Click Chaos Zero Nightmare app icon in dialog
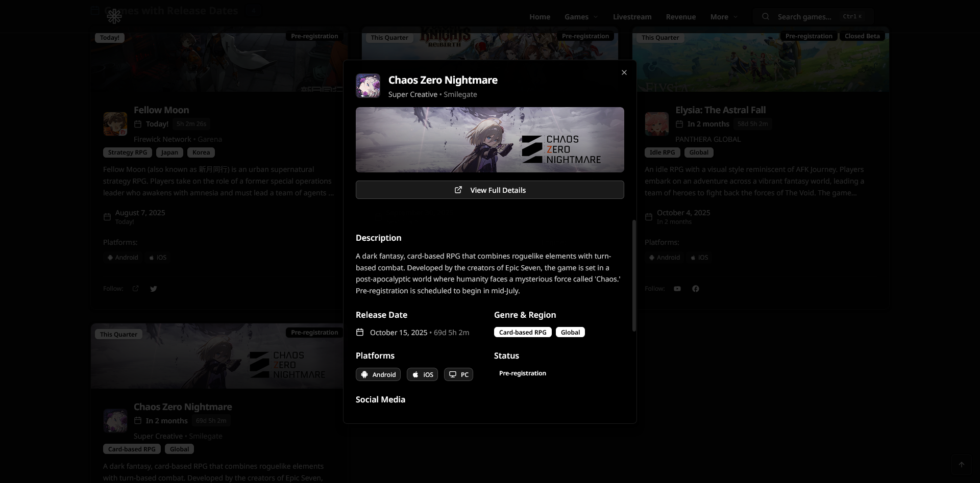The image size is (980, 483). tap(368, 86)
